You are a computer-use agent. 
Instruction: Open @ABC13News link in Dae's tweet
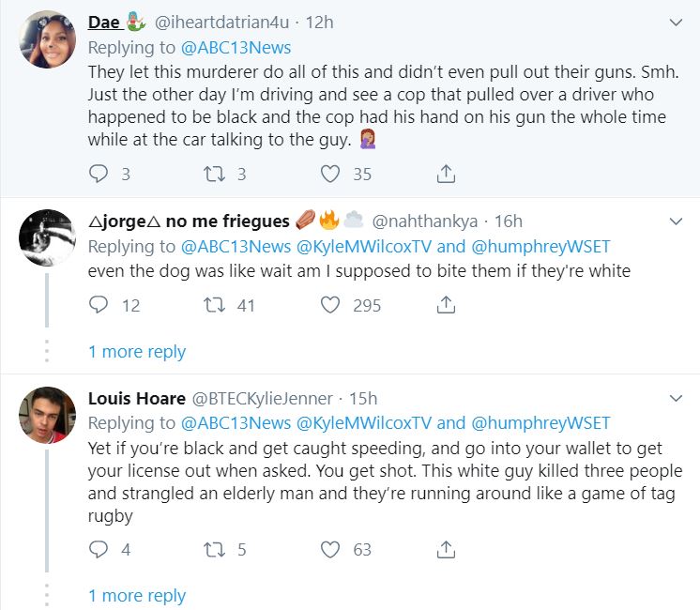236,47
